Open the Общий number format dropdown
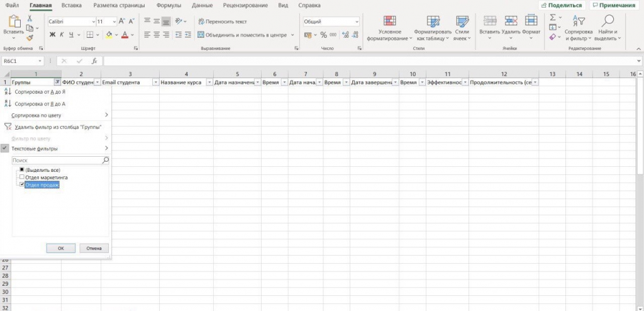The image size is (644, 311). click(x=357, y=22)
